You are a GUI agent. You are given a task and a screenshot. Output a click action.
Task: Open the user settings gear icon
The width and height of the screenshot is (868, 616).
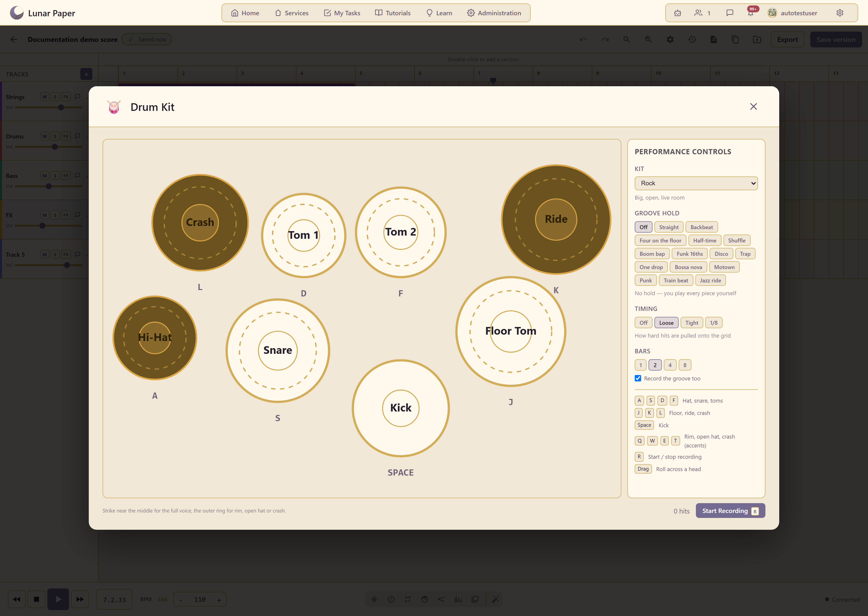840,13
